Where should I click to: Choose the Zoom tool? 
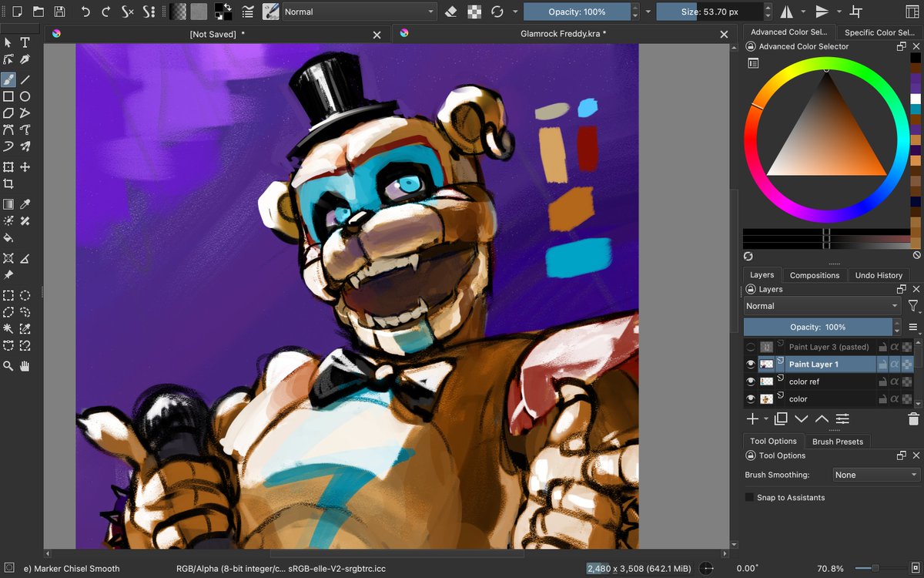click(9, 366)
